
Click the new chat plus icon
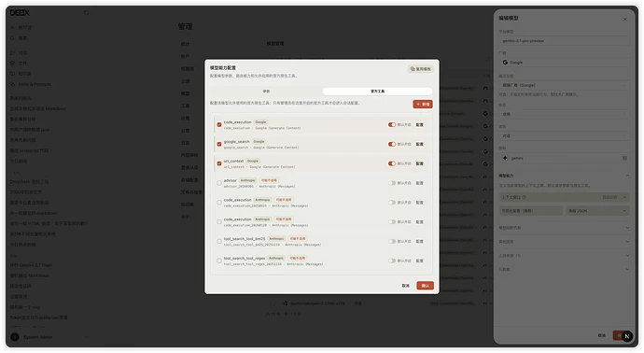(13, 27)
